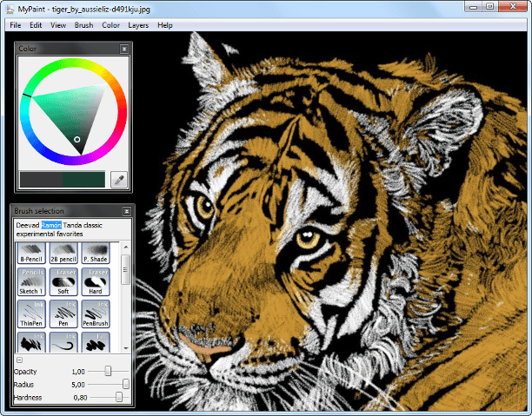This screenshot has height=416, width=532.
Task: Pick the Sketch 1 pencil brush
Action: point(31,282)
